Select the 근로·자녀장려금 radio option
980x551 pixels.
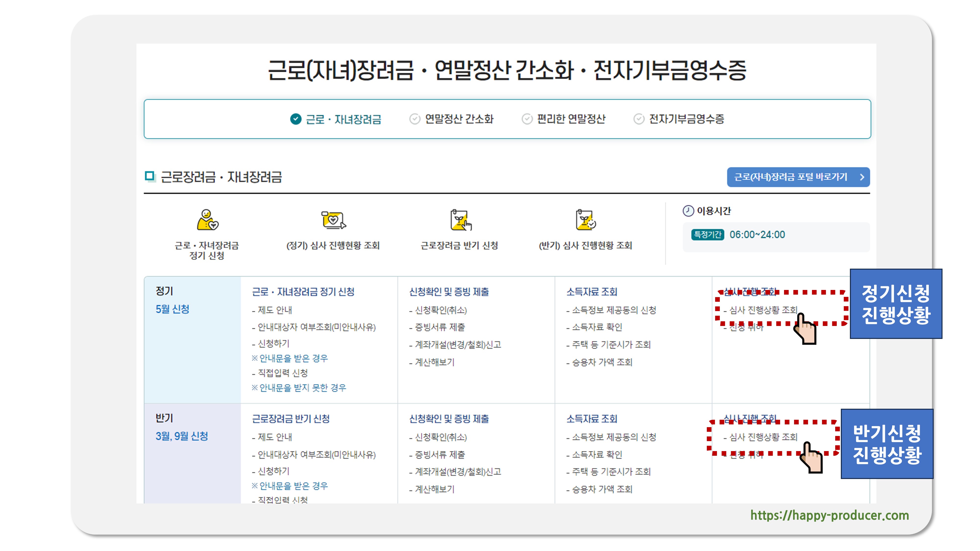[296, 120]
